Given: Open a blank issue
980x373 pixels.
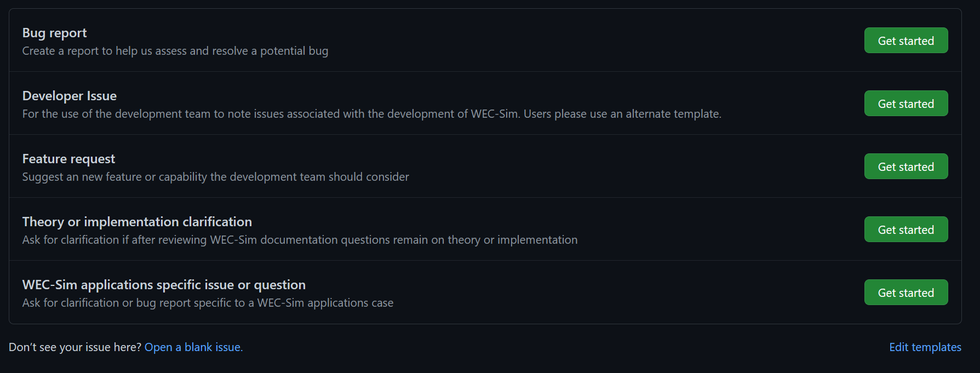Looking at the screenshot, I should [x=193, y=347].
